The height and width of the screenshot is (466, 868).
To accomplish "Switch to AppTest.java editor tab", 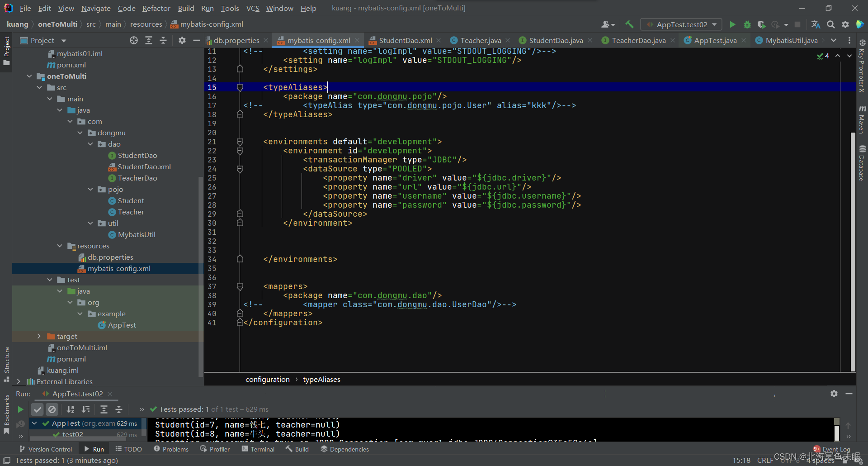I will [x=715, y=40].
